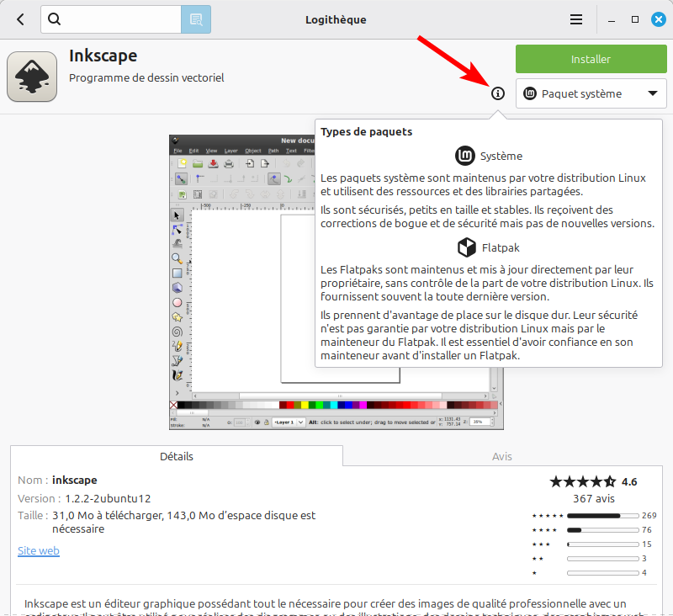Expand the Paquet système dropdown
This screenshot has height=616, width=673.
point(591,93)
